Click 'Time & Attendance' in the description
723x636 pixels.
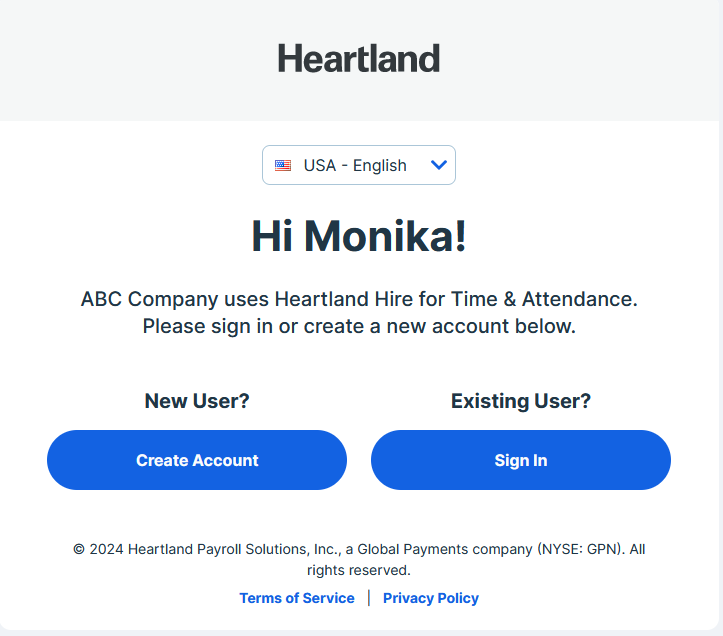tap(544, 299)
